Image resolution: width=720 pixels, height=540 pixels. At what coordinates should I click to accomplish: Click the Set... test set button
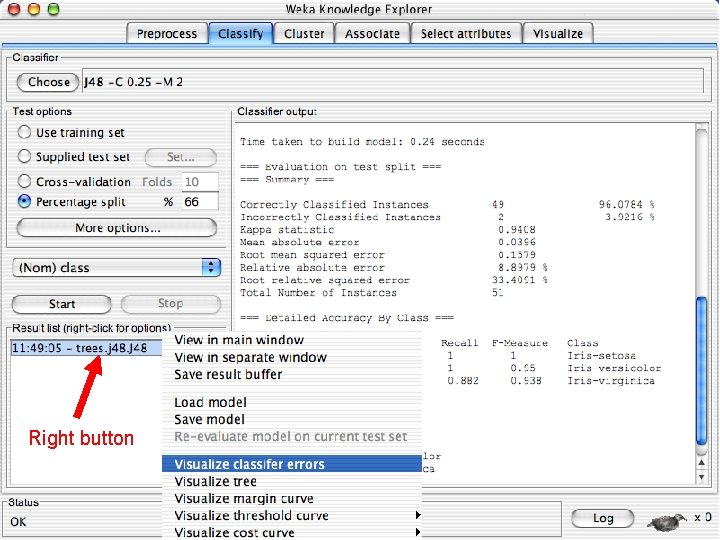point(180,157)
